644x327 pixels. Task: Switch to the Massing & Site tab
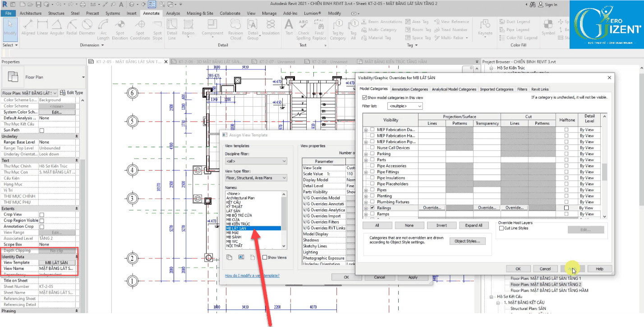pos(200,14)
